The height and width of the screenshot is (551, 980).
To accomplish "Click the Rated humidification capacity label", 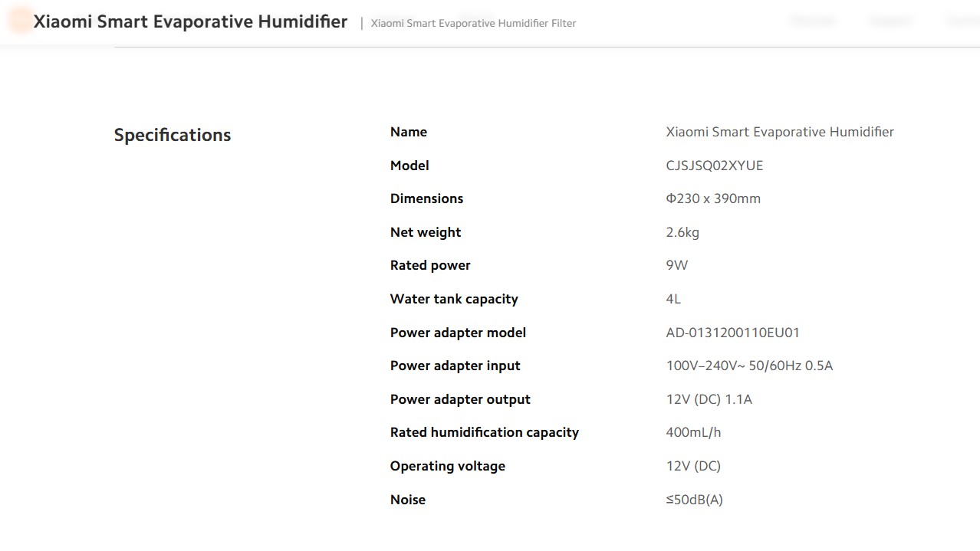I will (x=485, y=432).
